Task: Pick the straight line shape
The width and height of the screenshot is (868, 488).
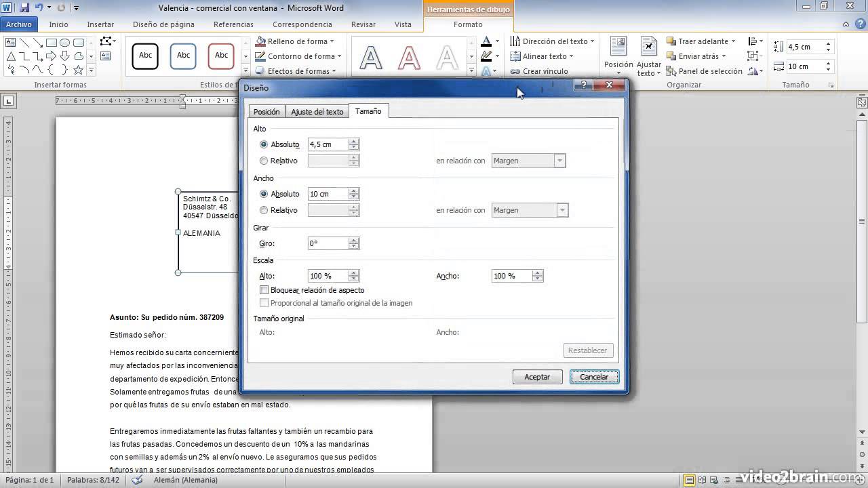Action: pos(24,43)
